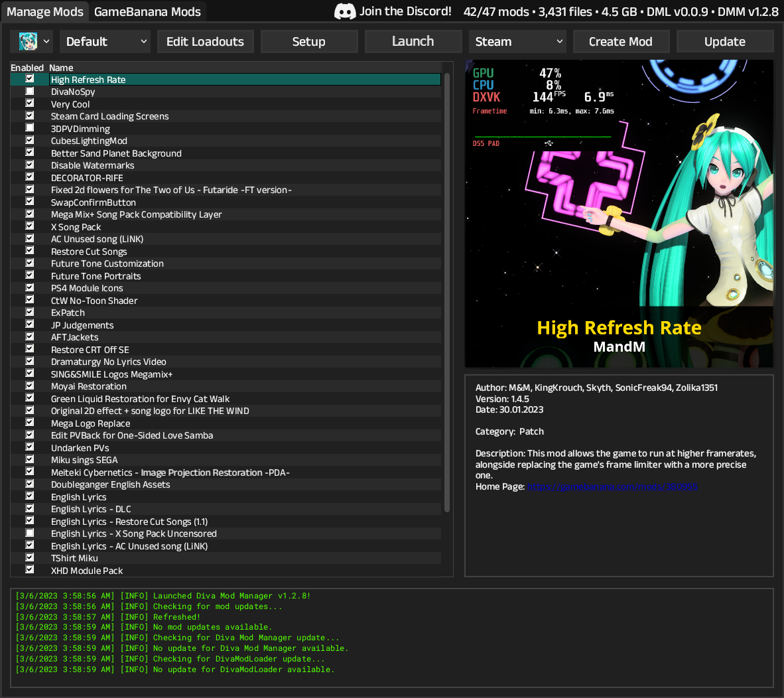The width and height of the screenshot is (784, 698).
Task: Click the Create Mod button
Action: (x=620, y=42)
